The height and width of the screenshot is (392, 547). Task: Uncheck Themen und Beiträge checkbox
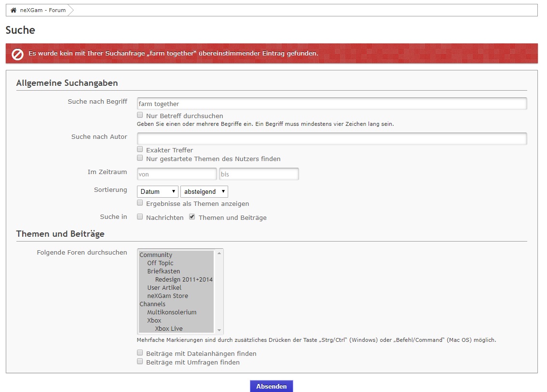click(192, 216)
